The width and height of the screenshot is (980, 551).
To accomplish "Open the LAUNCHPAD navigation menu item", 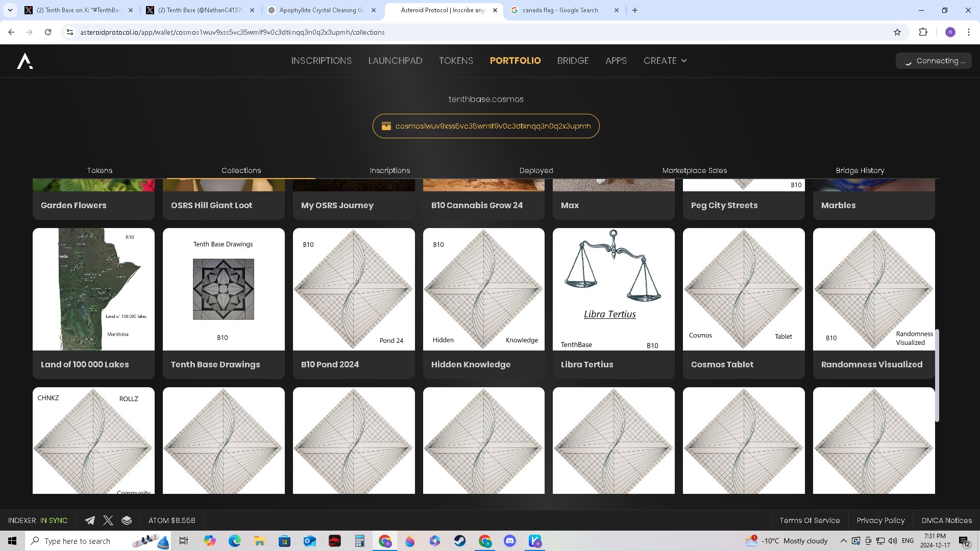I will coord(395,61).
